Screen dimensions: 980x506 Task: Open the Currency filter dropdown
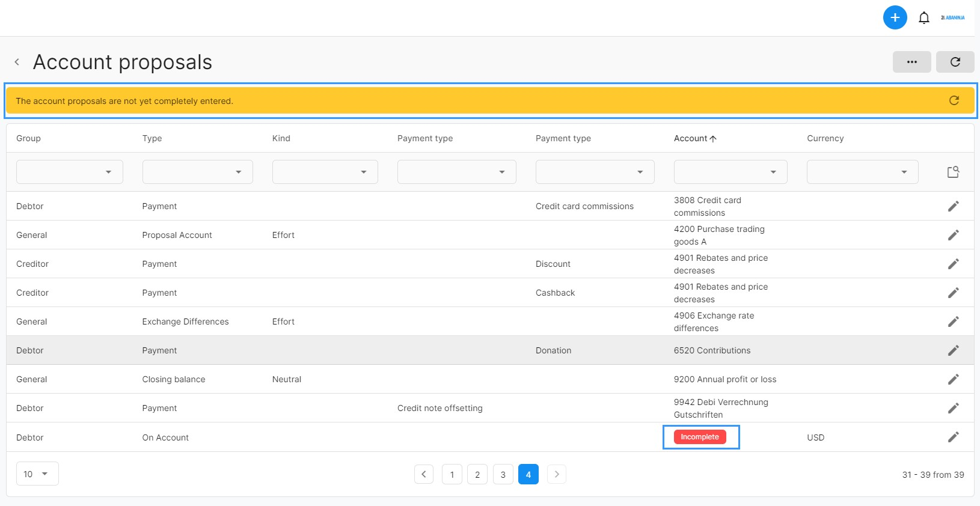tap(862, 172)
